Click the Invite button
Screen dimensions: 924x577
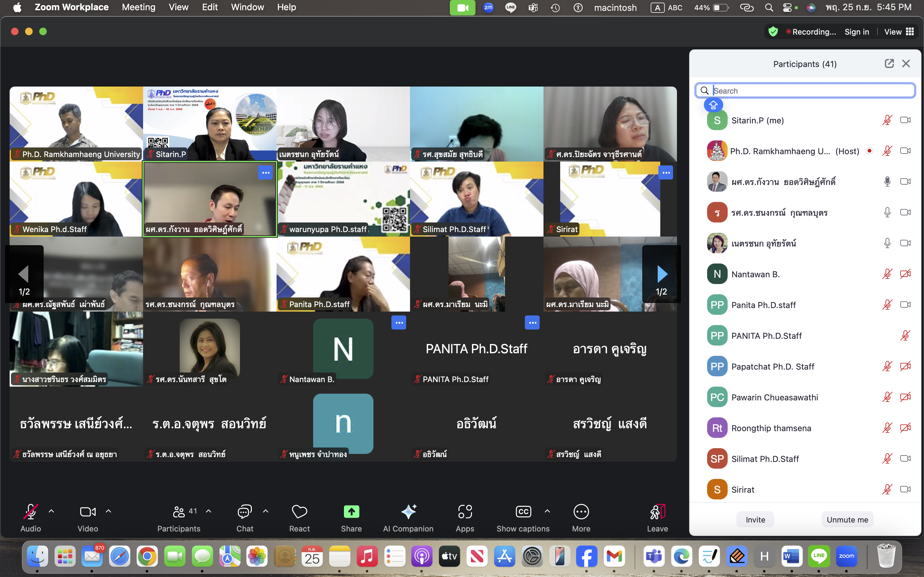[755, 519]
